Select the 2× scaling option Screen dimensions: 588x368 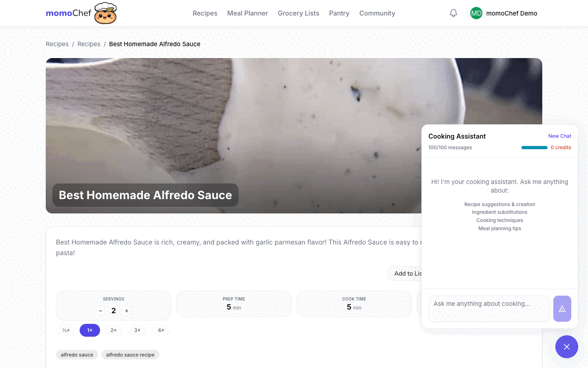tap(114, 330)
